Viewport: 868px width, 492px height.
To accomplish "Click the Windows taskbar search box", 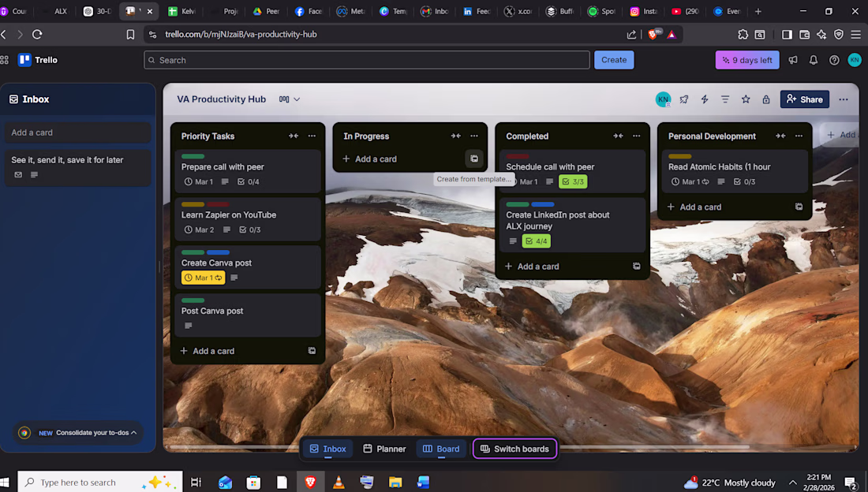I will (x=99, y=482).
